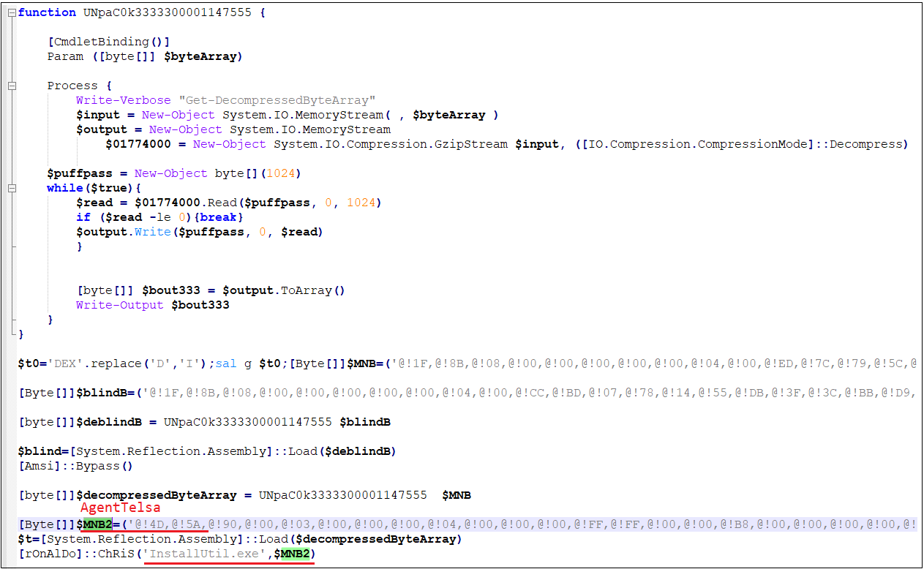Place cursor on the "$01774000" GzipStream line
This screenshot has height=569, width=924.
click(506, 144)
